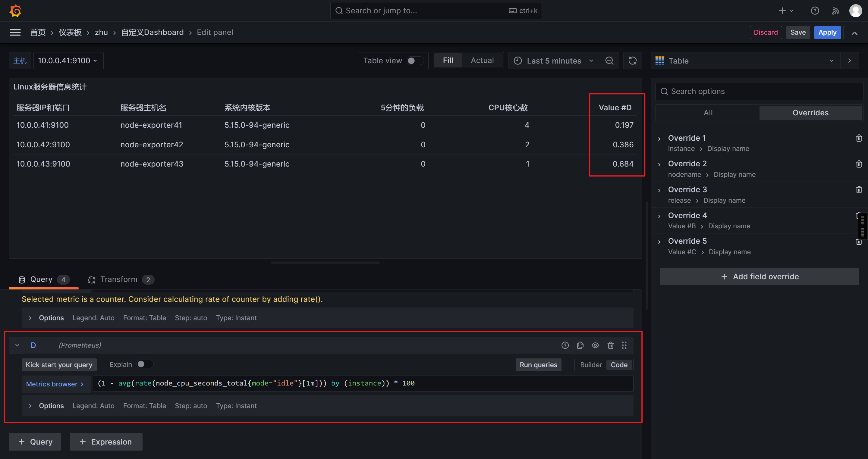Viewport: 868px width, 459px height.
Task: Toggle the Table view switch
Action: click(x=414, y=61)
